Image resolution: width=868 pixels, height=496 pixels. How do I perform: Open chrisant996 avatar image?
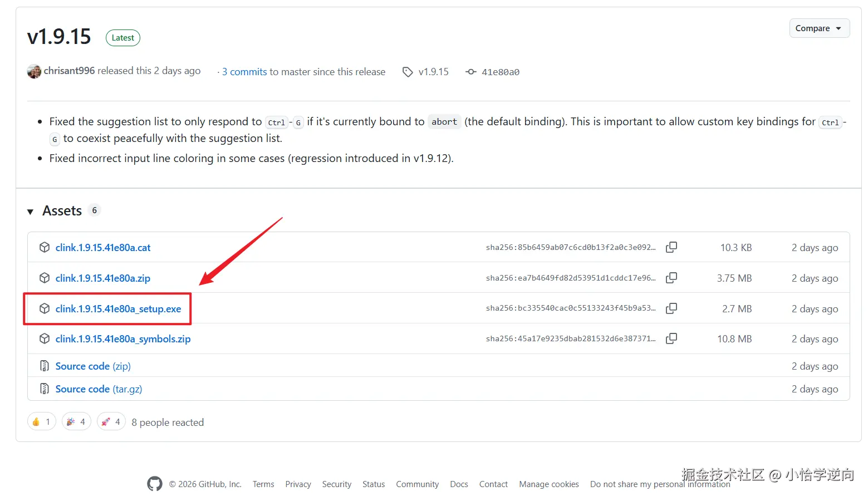(x=34, y=71)
